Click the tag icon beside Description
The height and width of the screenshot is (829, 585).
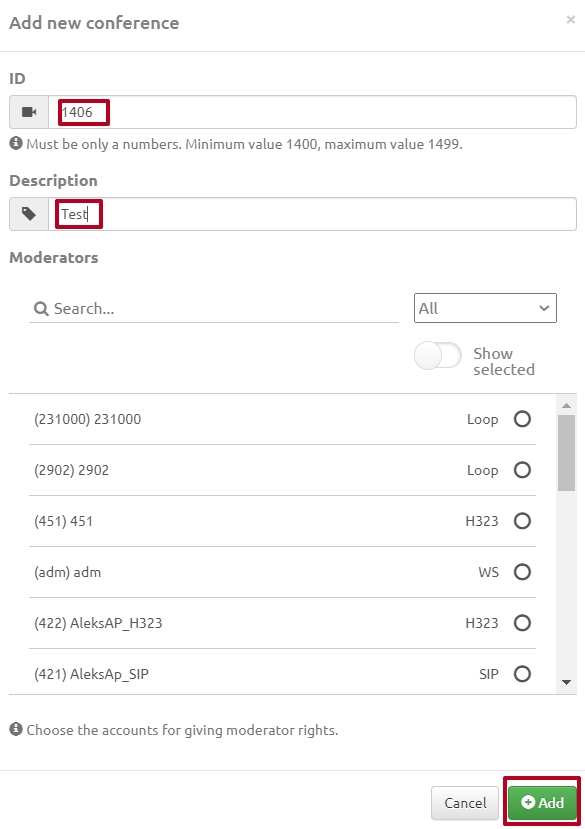pos(29,214)
